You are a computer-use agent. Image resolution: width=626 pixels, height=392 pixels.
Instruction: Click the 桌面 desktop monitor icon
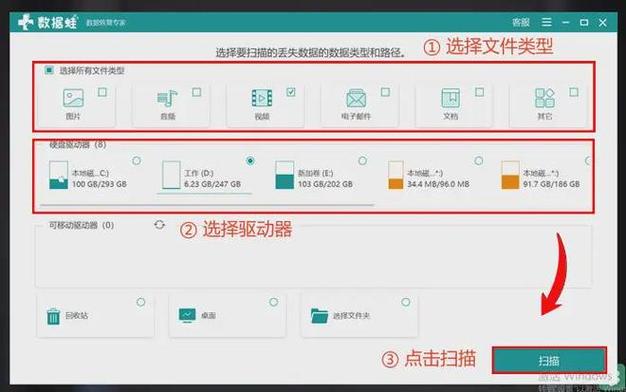point(187,315)
